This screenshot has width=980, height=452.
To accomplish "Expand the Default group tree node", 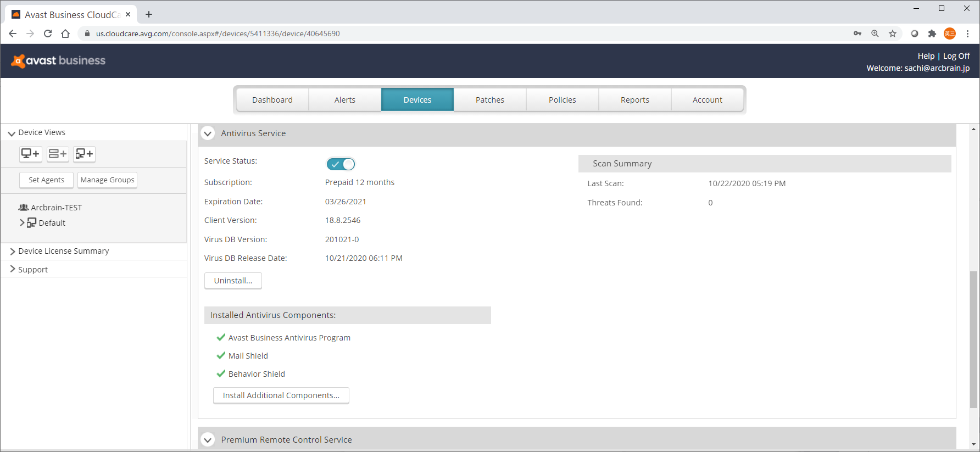I will click(x=22, y=222).
